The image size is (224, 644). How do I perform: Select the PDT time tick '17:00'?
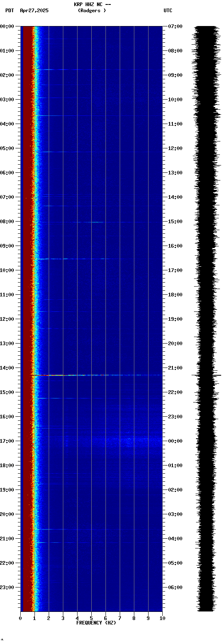[x=7, y=441]
